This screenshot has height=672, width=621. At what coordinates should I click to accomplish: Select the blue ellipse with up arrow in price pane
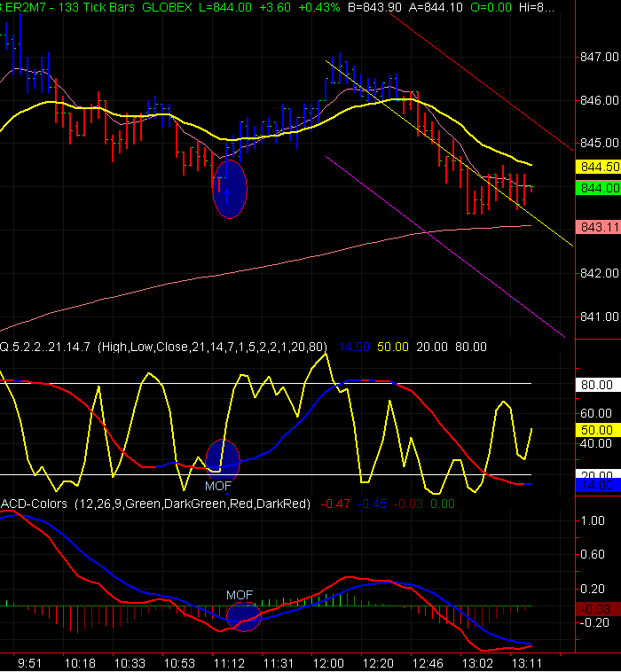[x=230, y=190]
